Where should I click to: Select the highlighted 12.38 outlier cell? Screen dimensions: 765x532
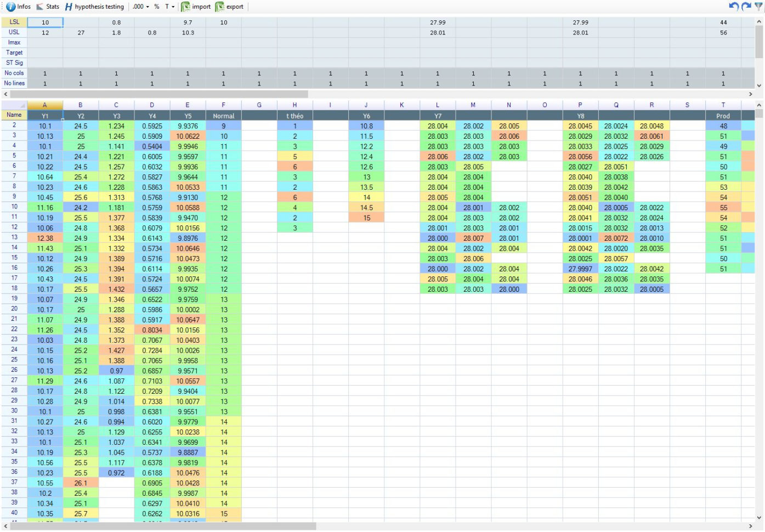(x=45, y=238)
